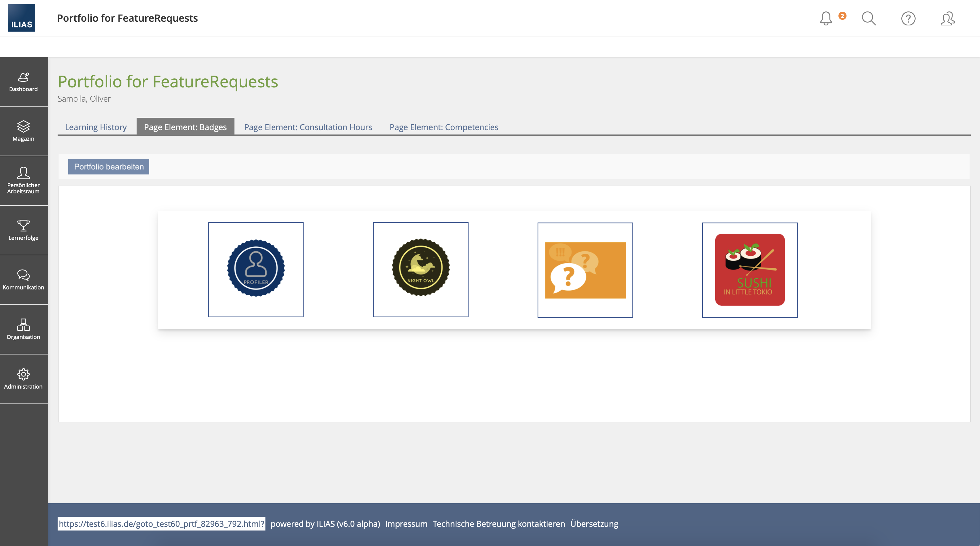Open the Magazin sidebar item

(x=24, y=131)
